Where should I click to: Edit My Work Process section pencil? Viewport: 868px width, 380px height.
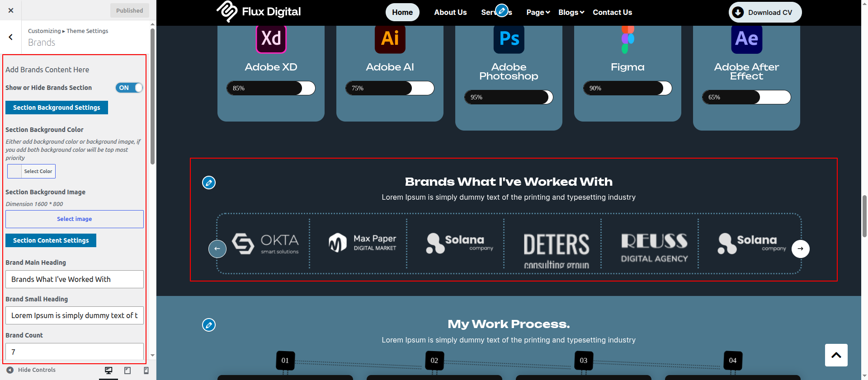[209, 325]
